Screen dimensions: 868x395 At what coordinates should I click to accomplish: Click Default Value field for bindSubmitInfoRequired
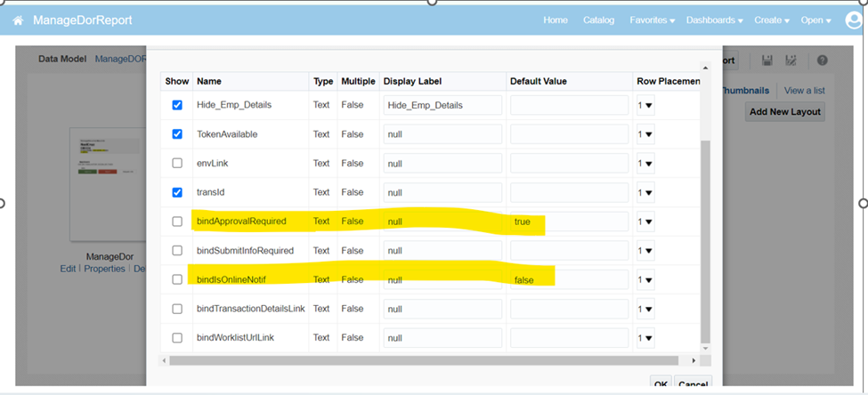click(x=569, y=251)
